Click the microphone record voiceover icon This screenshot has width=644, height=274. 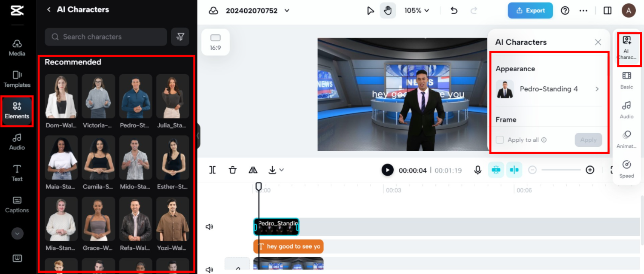(x=477, y=170)
